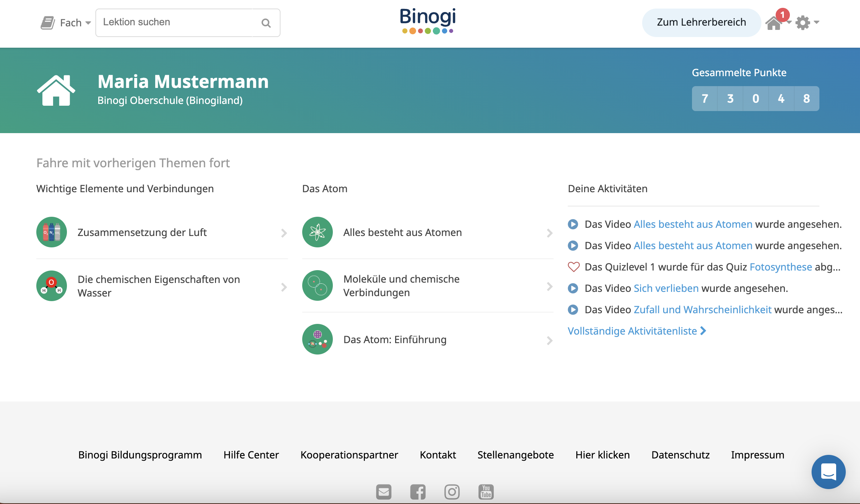Open Impressum footer link
Screen dimensions: 860x504
pos(757,455)
